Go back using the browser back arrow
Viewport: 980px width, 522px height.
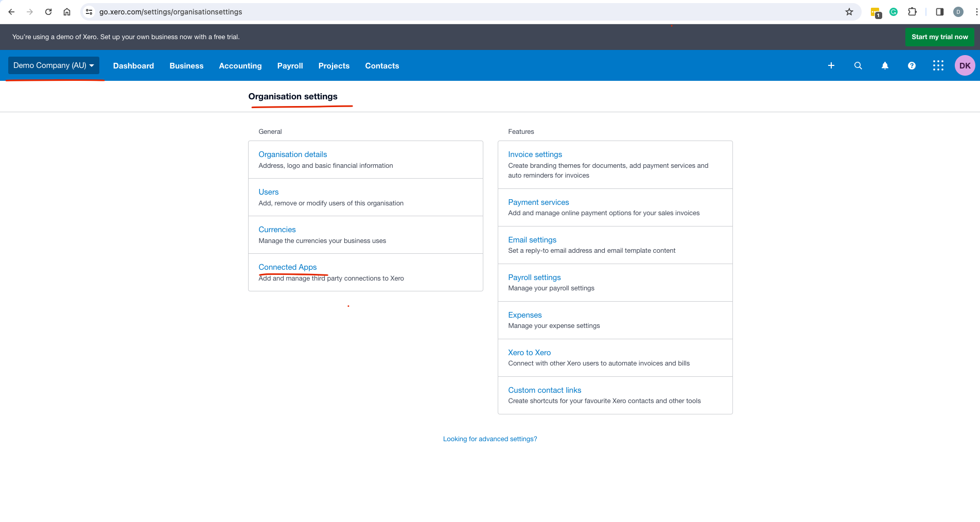click(11, 12)
